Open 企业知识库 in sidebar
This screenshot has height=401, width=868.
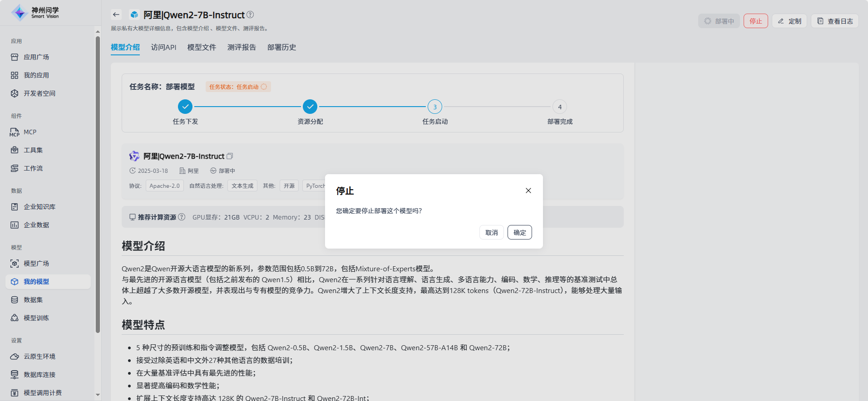39,207
